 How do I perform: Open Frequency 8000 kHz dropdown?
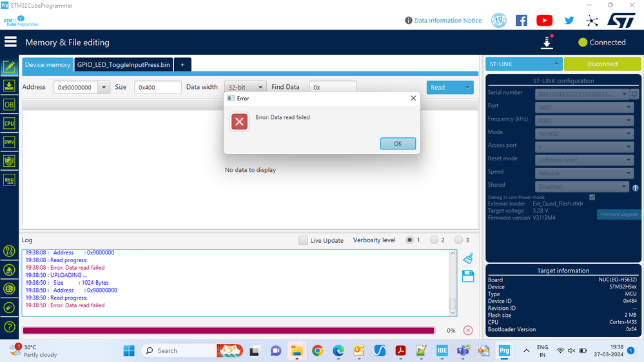[x=584, y=120]
